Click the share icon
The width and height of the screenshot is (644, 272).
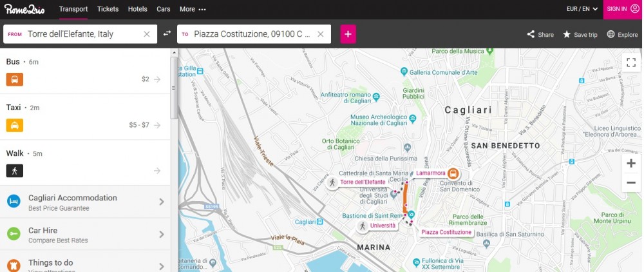[531, 34]
